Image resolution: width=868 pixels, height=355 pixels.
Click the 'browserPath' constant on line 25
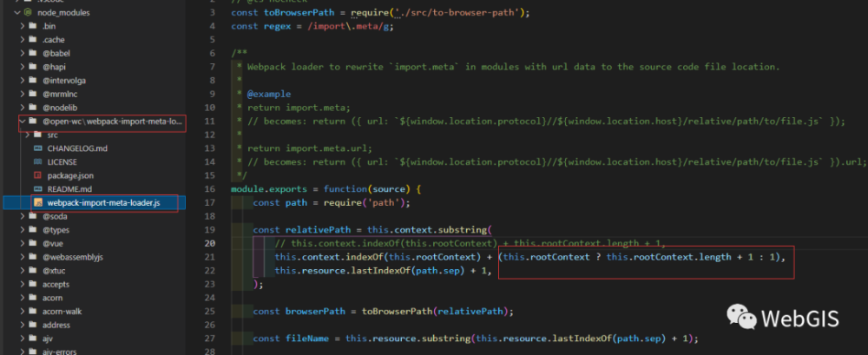[315, 312]
